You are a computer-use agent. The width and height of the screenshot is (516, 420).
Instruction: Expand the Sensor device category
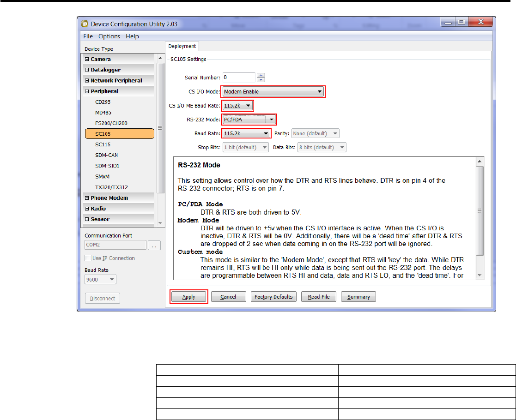[x=87, y=219]
